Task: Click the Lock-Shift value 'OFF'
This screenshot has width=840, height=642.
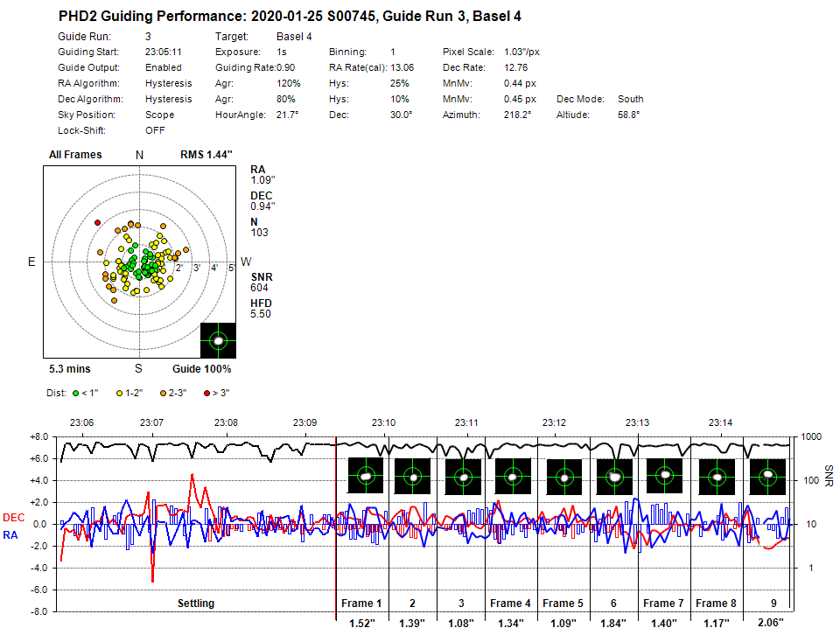Action: (x=155, y=130)
